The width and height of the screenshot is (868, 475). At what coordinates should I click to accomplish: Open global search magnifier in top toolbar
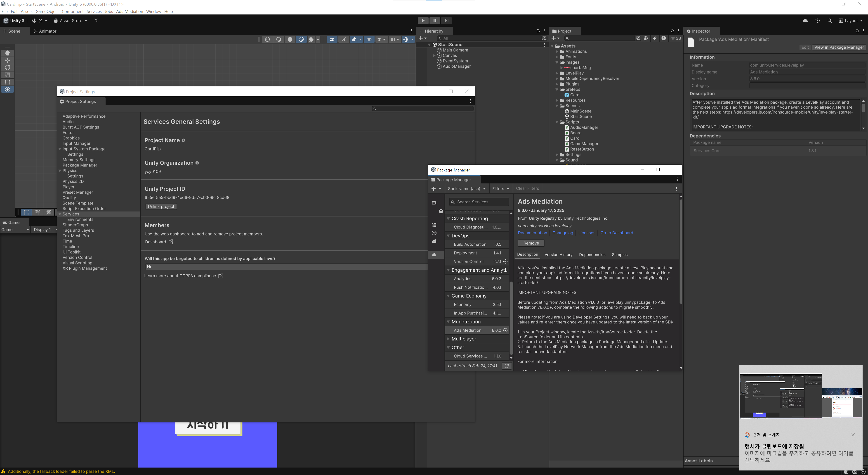(x=830, y=21)
